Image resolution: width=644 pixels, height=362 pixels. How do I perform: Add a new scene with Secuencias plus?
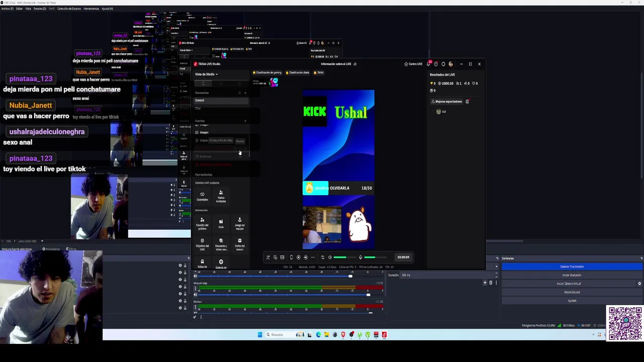tap(246, 93)
